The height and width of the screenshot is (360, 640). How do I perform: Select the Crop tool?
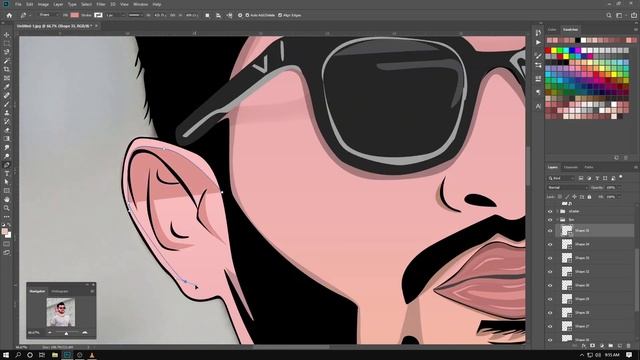coord(7,69)
